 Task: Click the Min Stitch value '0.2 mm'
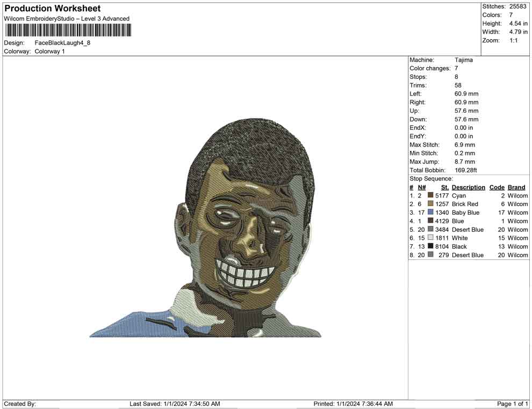[x=465, y=153]
